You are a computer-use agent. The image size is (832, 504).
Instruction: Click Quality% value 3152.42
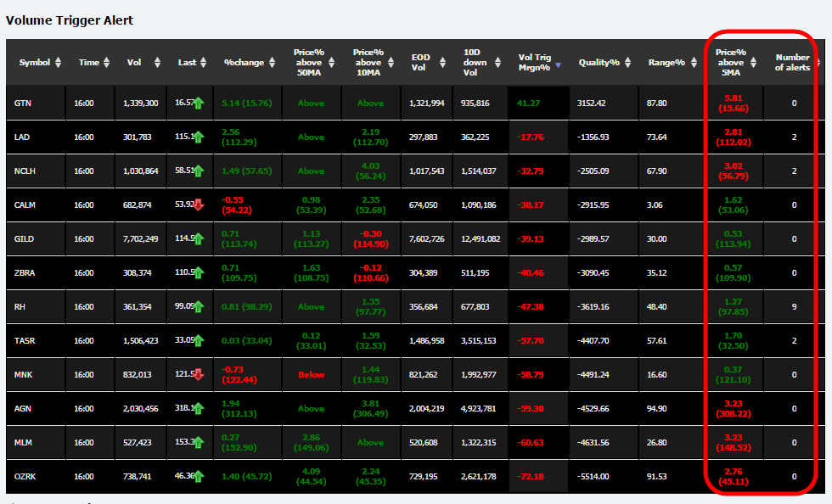tap(591, 103)
